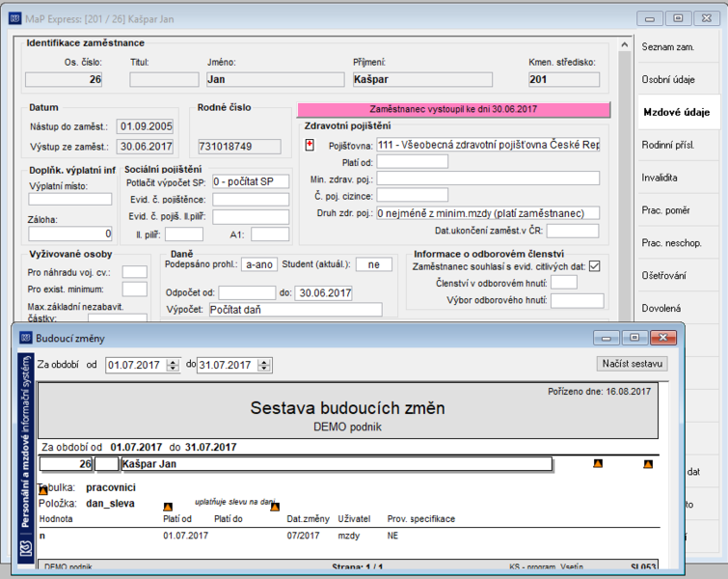
Task: Click the 'Sestava budoucích změn' report heading
Action: [x=347, y=408]
